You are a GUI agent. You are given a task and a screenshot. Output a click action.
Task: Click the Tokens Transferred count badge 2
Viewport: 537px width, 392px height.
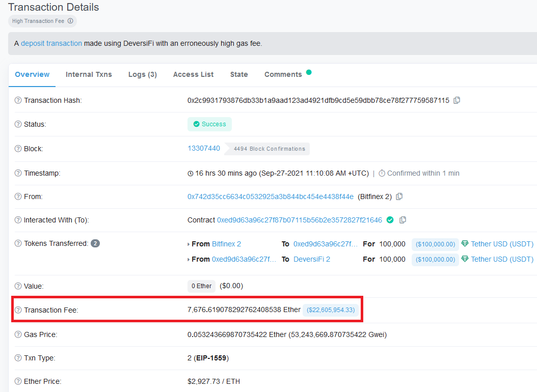[95, 243]
